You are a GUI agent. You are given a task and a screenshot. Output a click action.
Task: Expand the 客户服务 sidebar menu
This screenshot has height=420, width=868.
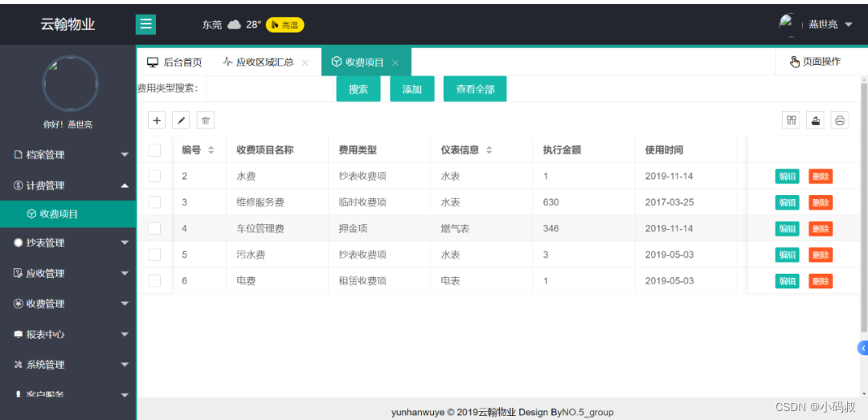coord(68,394)
